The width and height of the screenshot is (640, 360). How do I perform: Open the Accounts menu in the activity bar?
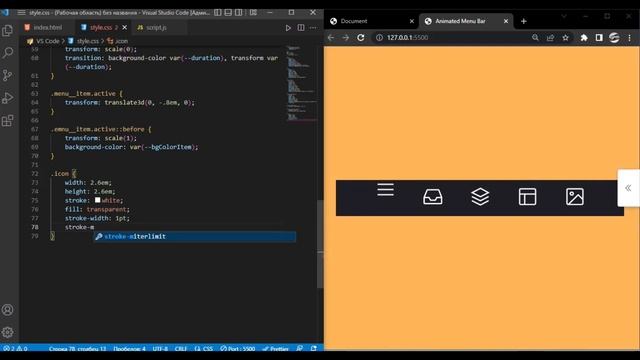(x=7, y=310)
